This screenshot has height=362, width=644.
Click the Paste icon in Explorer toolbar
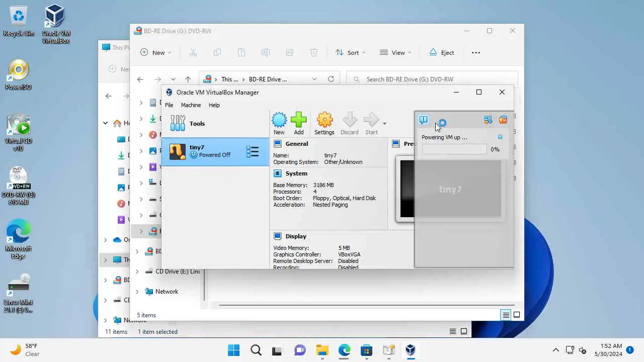242,52
